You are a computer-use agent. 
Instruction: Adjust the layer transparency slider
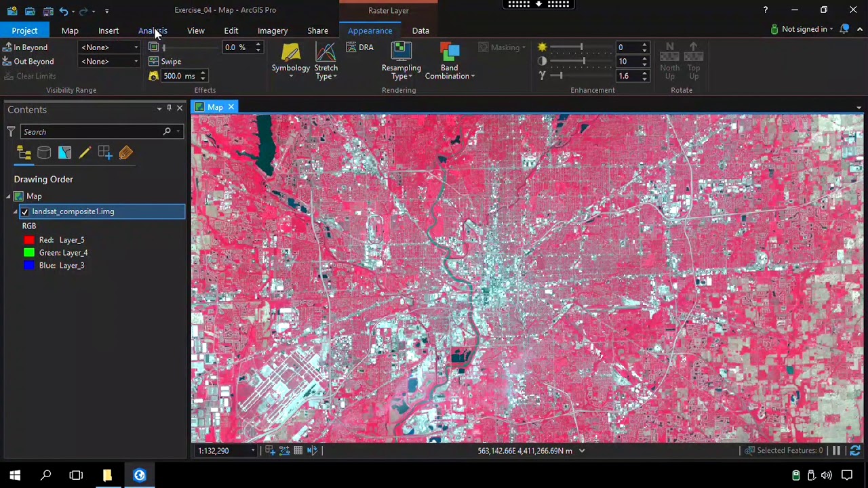click(x=190, y=47)
